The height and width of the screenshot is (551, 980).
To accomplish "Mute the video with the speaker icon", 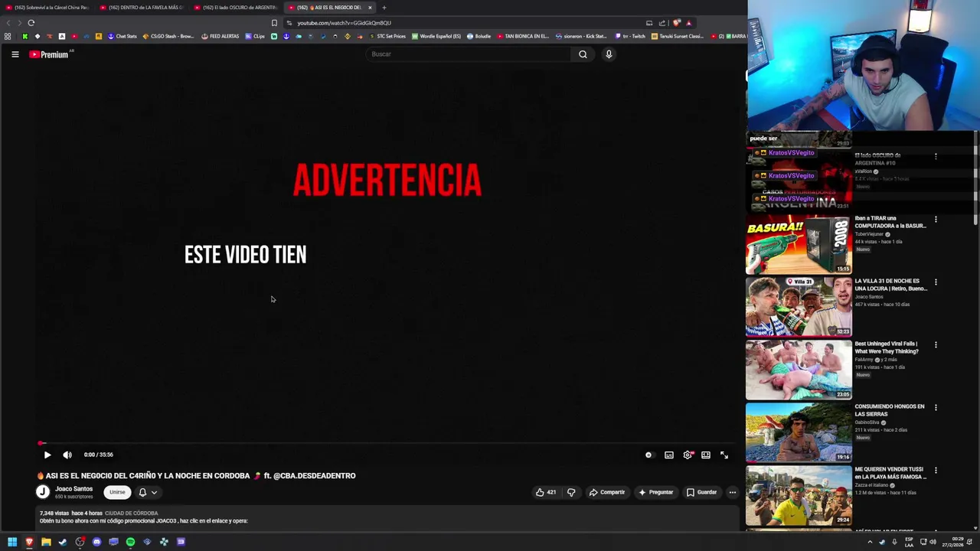I will [x=67, y=455].
